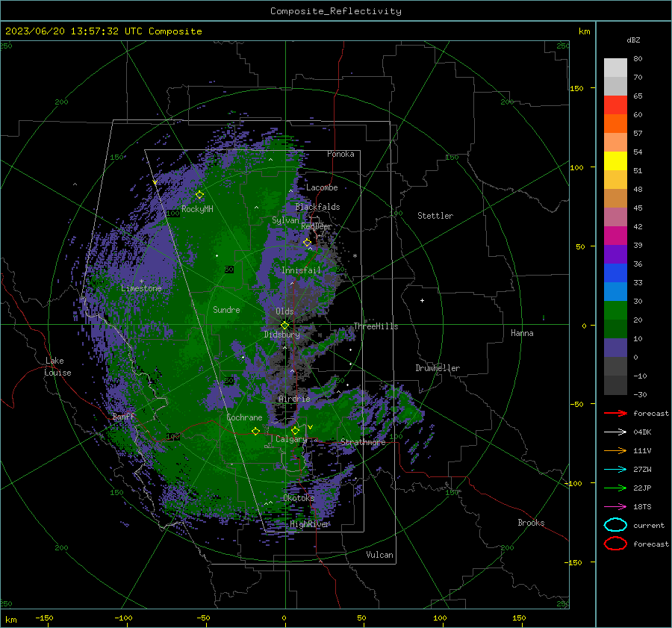Select the Stettler label on the map
Image resolution: width=672 pixels, height=628 pixels.
(x=435, y=216)
